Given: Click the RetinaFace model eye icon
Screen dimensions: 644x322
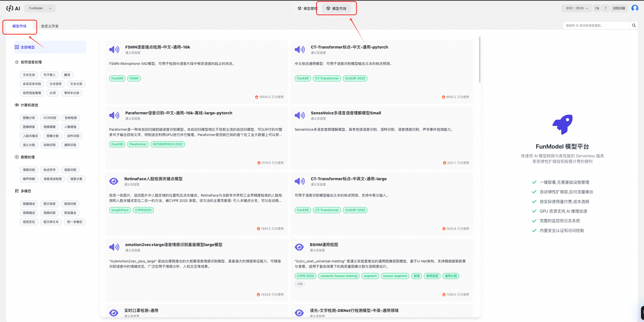Looking at the screenshot, I should point(114,181).
